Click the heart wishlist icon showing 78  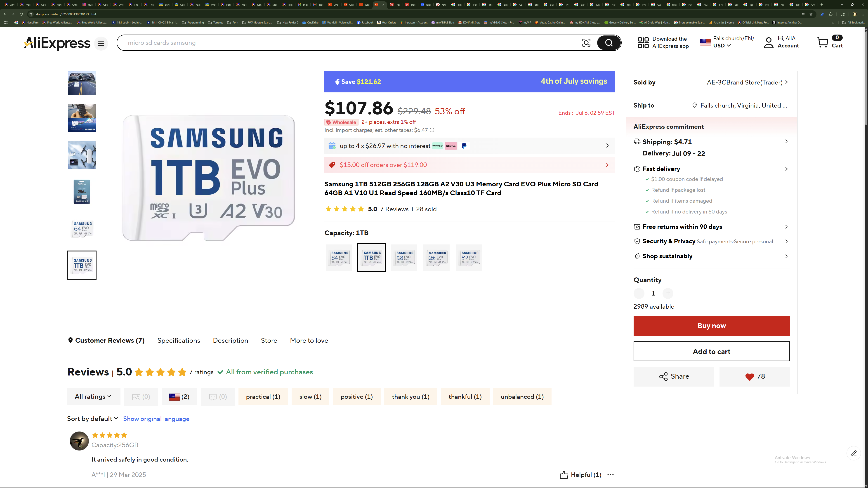point(749,377)
